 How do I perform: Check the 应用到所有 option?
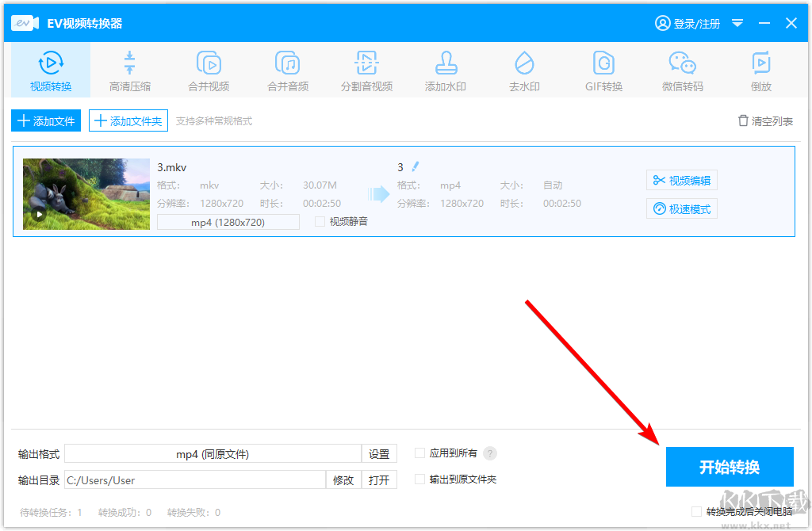(419, 453)
